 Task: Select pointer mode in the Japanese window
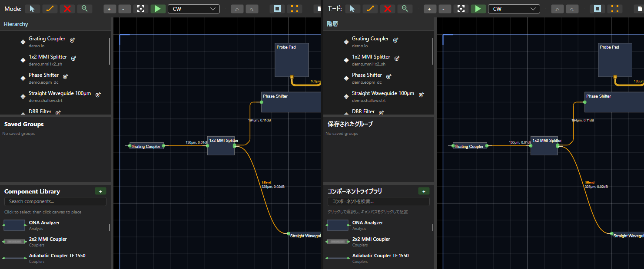point(352,9)
